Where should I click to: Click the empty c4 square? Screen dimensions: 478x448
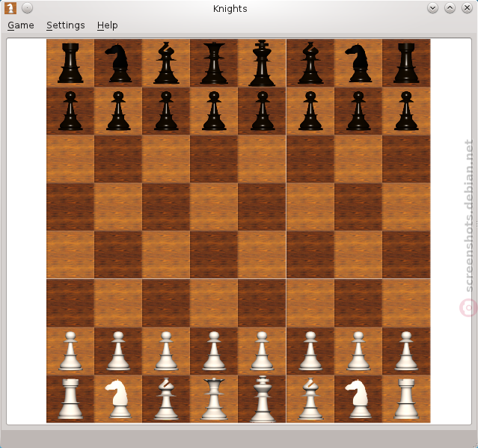click(166, 255)
